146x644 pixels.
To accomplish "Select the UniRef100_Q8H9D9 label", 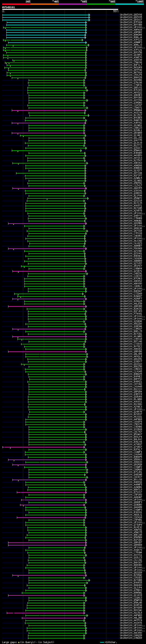I will (x=131, y=545).
